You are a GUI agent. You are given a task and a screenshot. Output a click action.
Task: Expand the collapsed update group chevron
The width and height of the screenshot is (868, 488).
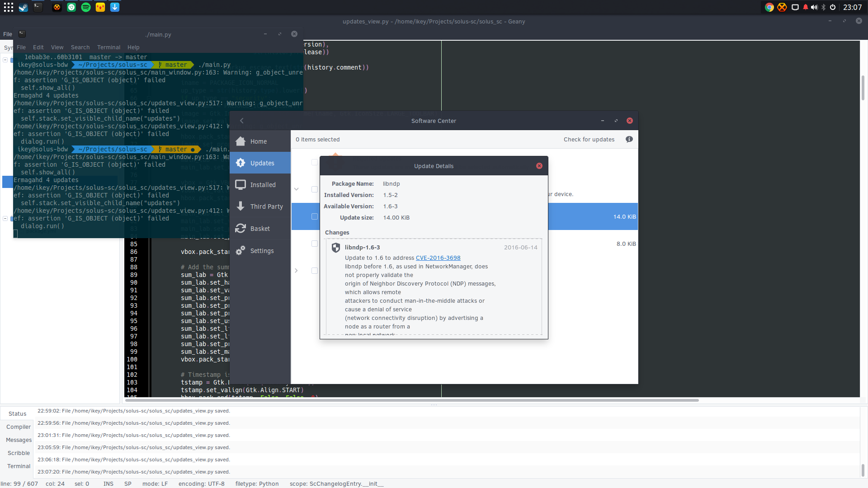(x=297, y=271)
